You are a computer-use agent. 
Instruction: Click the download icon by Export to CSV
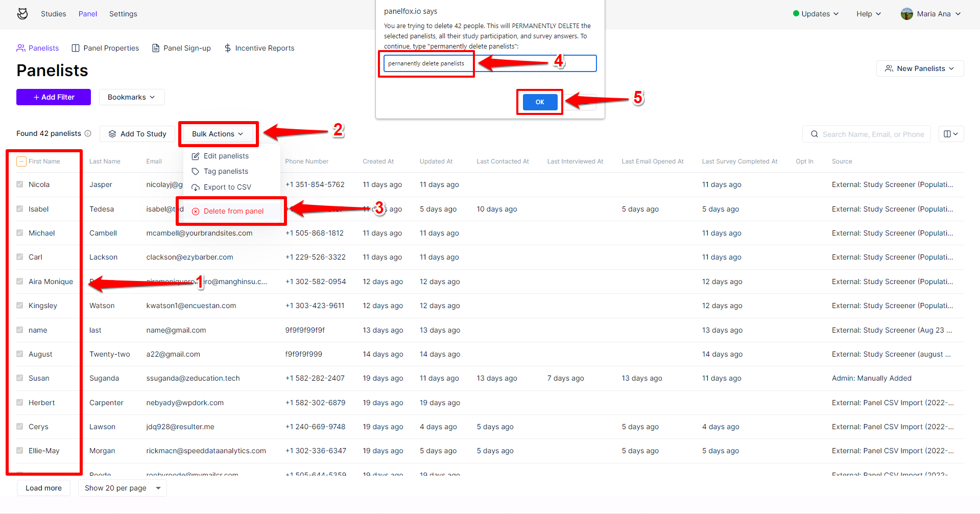pos(196,187)
